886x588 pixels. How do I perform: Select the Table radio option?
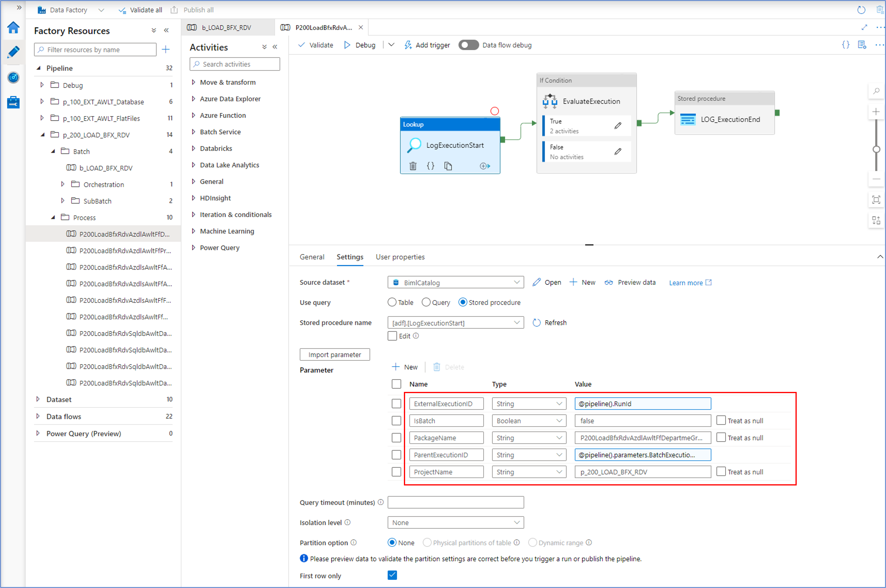click(392, 302)
